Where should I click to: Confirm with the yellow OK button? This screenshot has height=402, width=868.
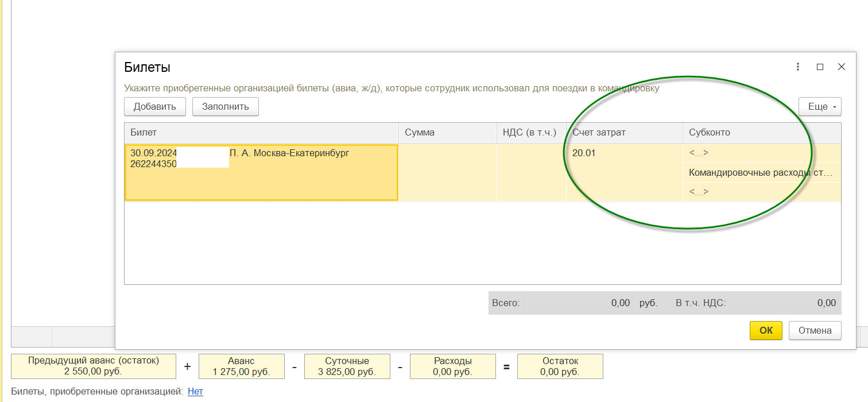tap(766, 330)
